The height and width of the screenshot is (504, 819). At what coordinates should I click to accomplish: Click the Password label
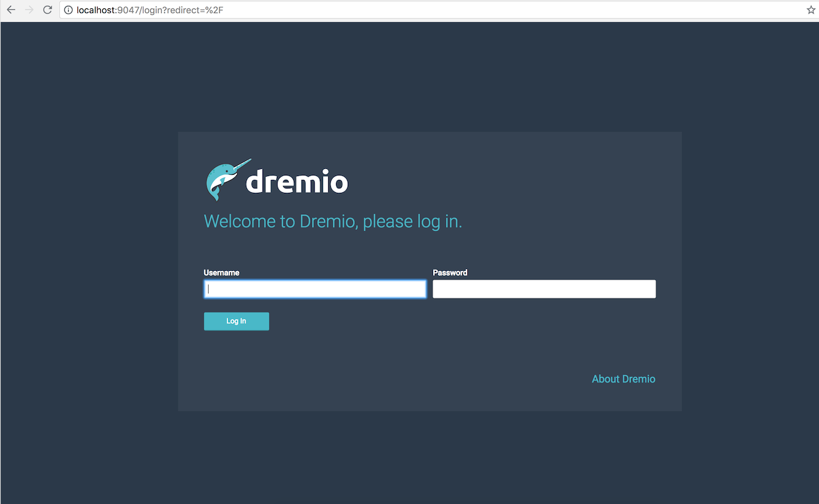point(450,273)
